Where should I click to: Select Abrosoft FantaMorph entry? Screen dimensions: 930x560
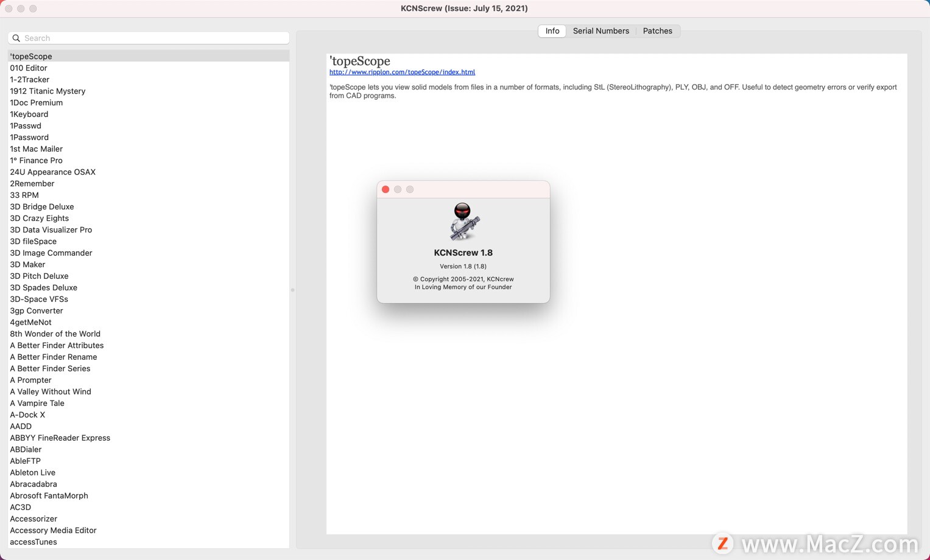tap(149, 495)
